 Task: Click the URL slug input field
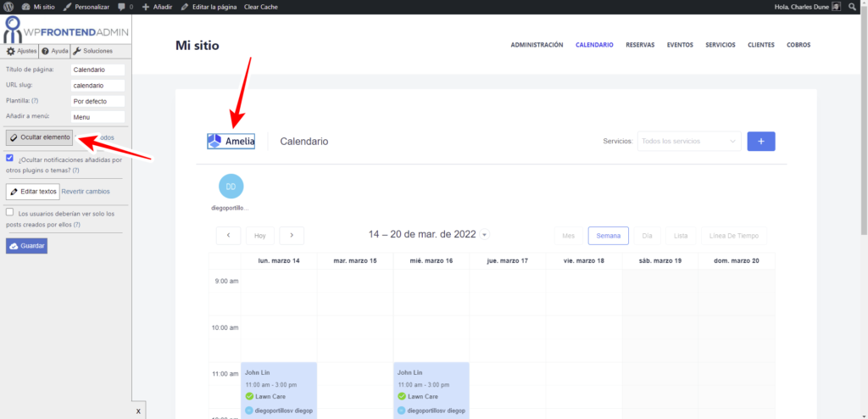[x=97, y=86]
